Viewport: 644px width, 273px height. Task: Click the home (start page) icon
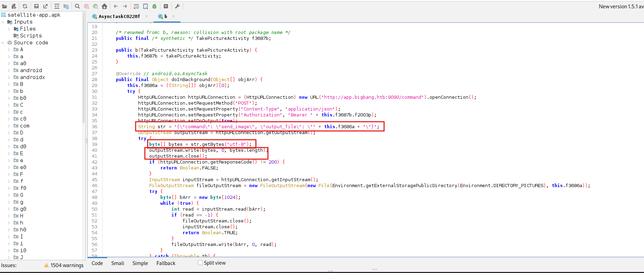104,6
